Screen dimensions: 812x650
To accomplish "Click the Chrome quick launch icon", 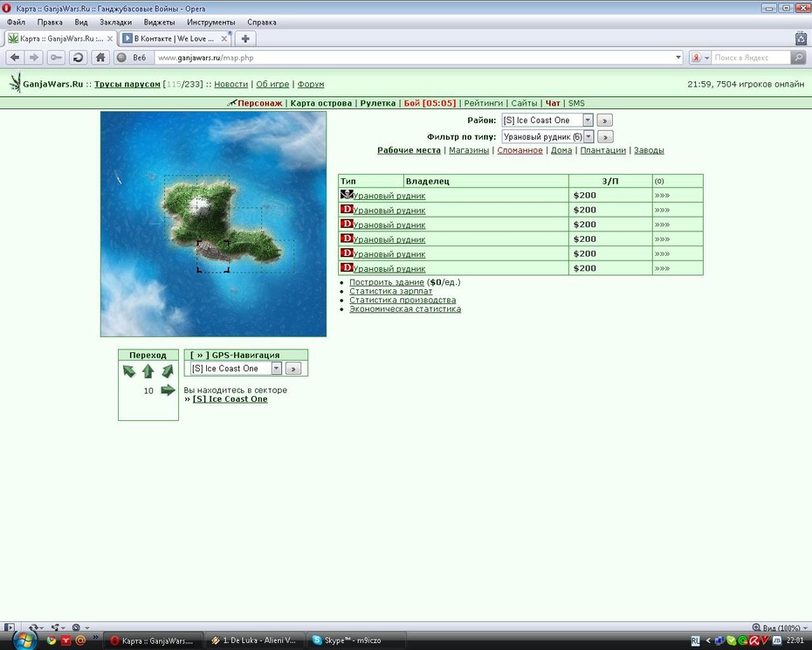I will pos(51,640).
